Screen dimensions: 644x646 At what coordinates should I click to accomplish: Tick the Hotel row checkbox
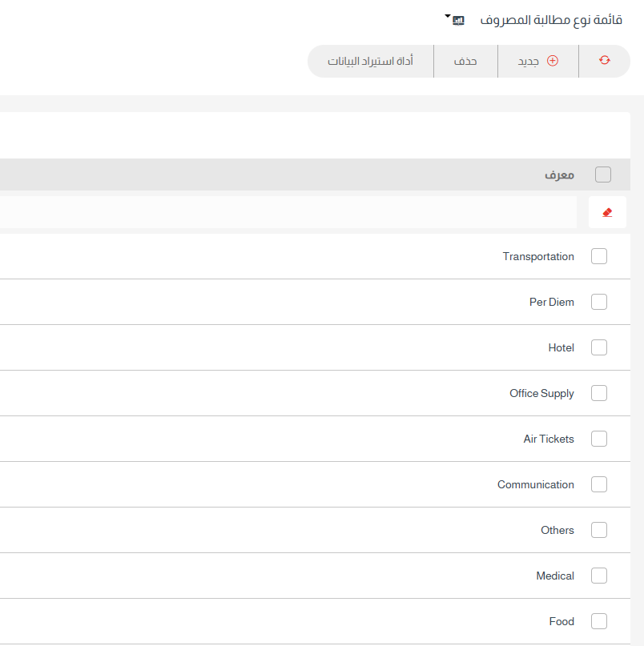pos(599,347)
